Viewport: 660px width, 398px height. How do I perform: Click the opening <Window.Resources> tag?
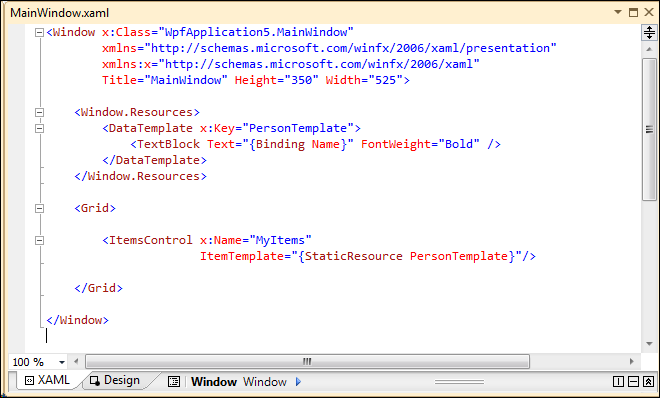137,112
